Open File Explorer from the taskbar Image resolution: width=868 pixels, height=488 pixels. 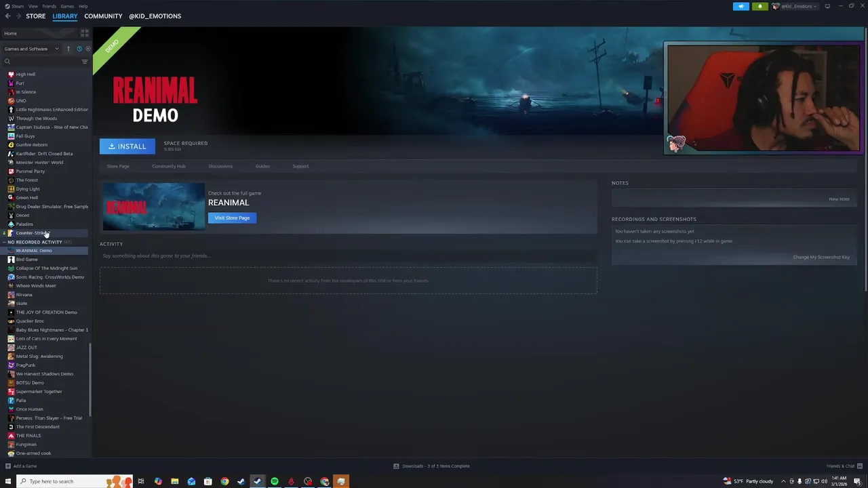tap(174, 481)
